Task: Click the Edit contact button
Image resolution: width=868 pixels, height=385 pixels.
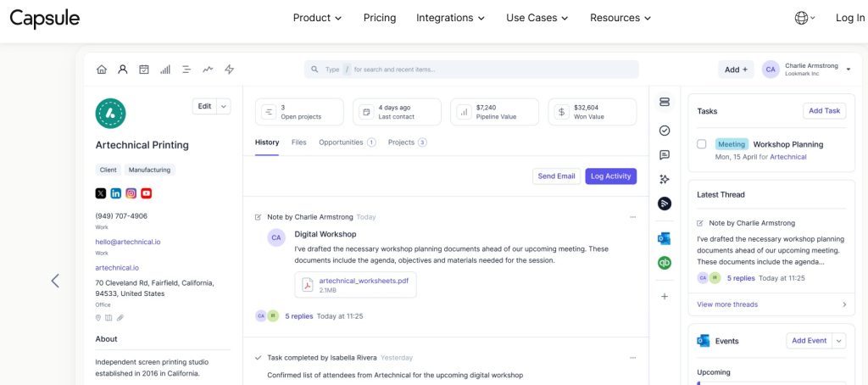Action: pyautogui.click(x=205, y=106)
